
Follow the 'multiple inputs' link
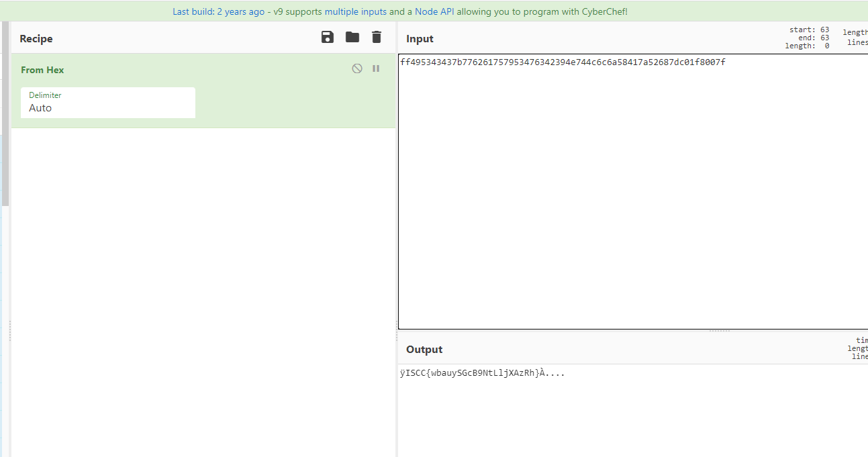[356, 11]
